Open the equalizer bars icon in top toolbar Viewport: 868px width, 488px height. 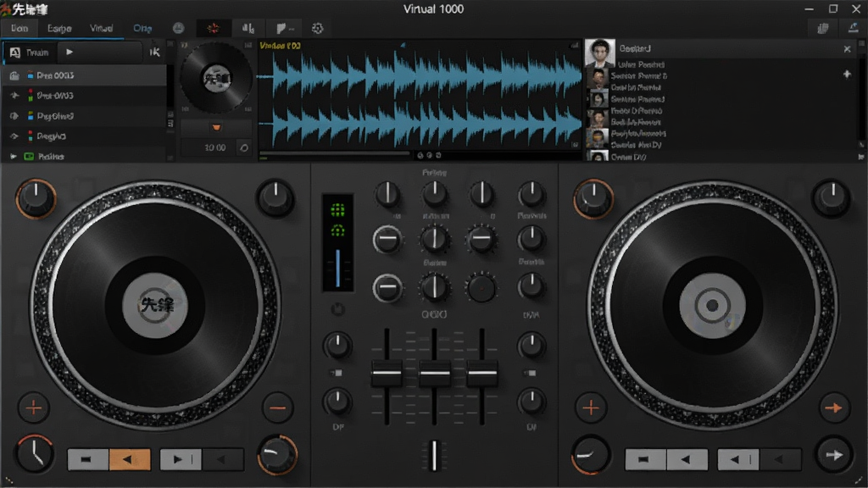(x=248, y=28)
